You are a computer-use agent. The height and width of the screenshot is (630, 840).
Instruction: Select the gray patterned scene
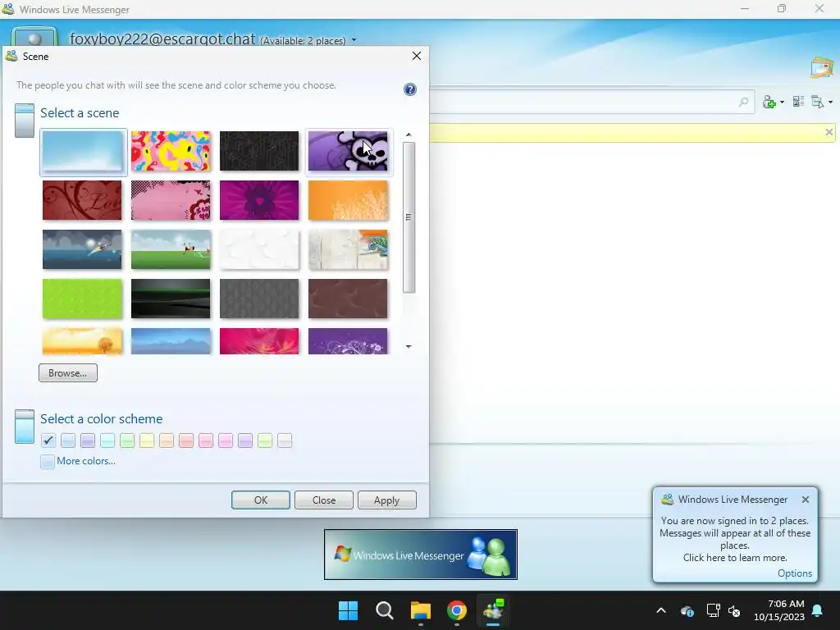pyautogui.click(x=259, y=299)
